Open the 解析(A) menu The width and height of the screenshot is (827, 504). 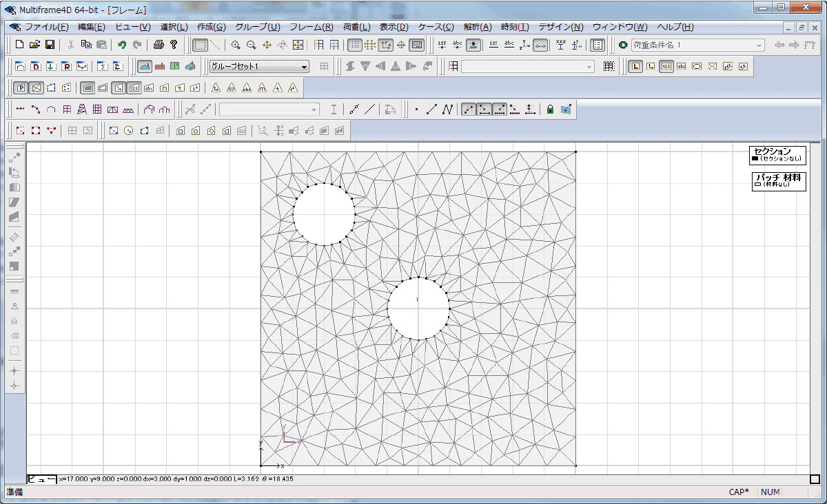click(478, 27)
